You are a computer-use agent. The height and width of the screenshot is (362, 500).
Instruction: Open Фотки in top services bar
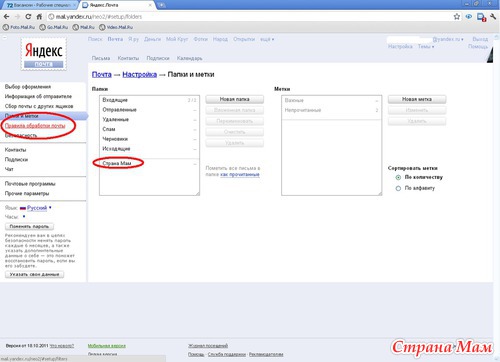tap(201, 39)
